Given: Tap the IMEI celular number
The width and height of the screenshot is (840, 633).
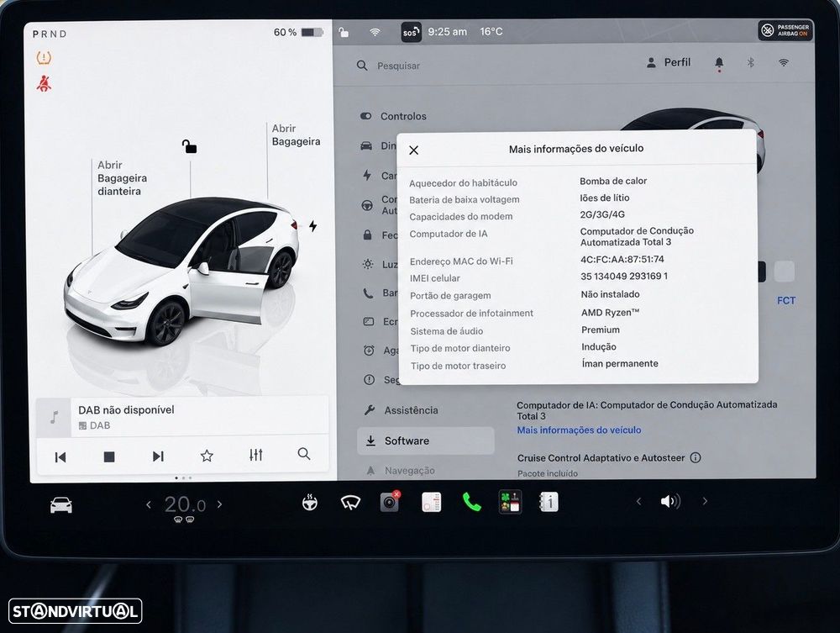Looking at the screenshot, I should [624, 277].
